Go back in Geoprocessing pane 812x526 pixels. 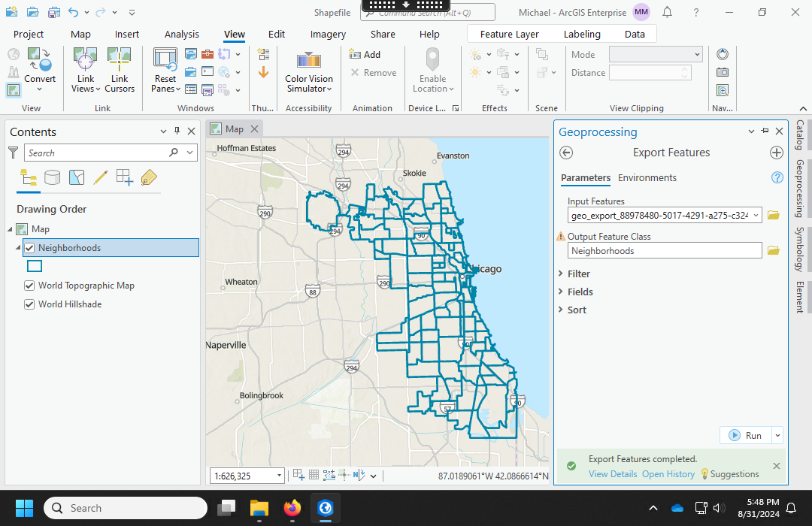pos(567,153)
